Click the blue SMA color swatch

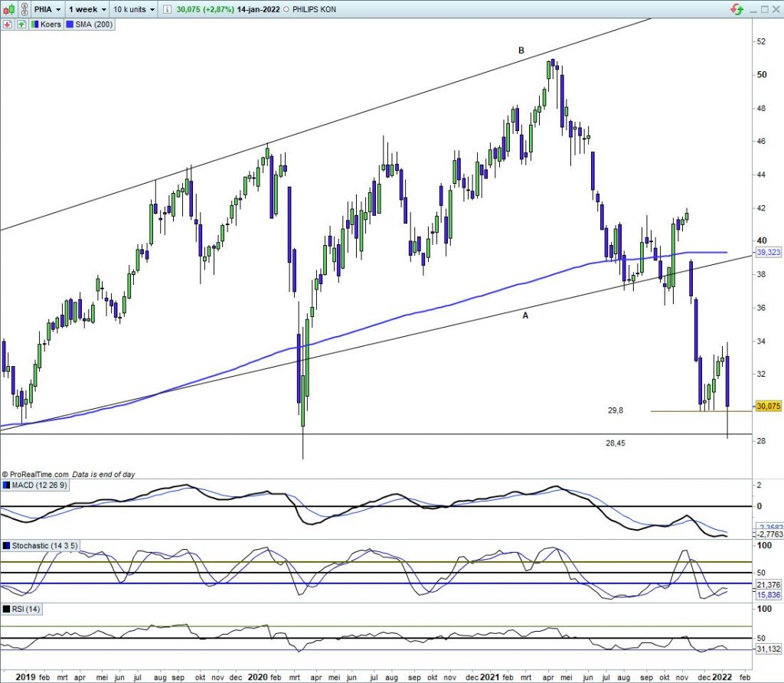[70, 25]
